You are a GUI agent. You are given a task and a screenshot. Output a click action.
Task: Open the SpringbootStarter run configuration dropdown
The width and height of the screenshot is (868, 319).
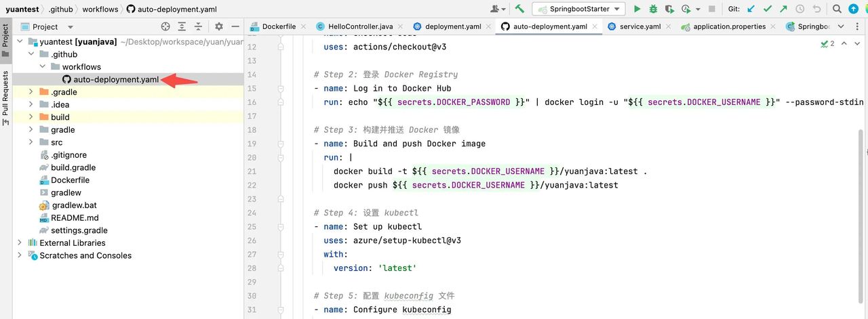tap(578, 9)
